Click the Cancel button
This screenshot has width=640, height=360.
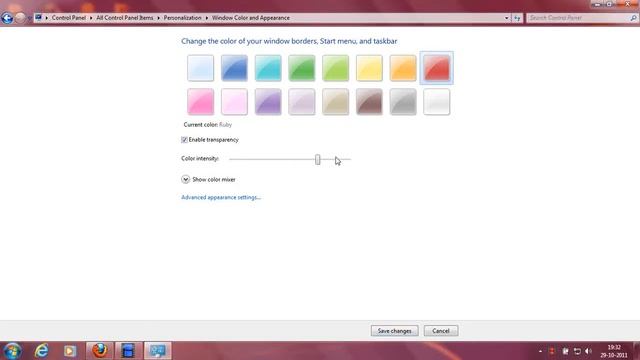coord(441,331)
